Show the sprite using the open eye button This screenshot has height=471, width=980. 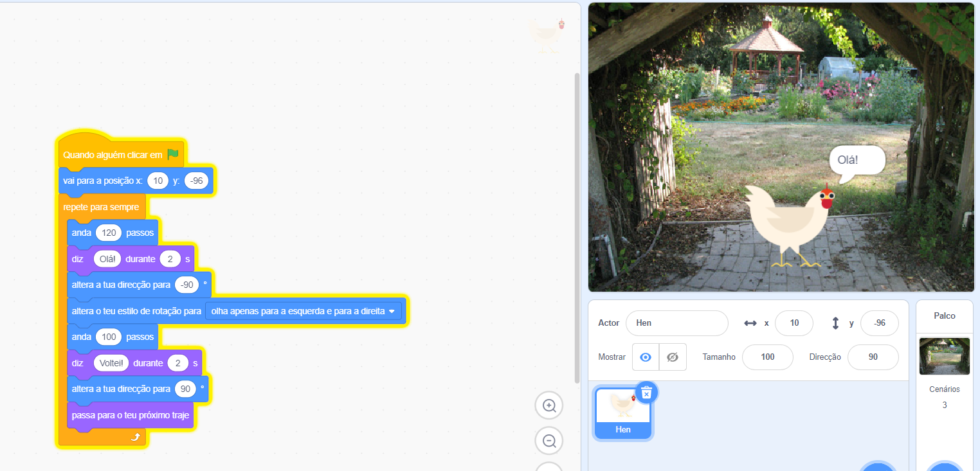(x=646, y=357)
